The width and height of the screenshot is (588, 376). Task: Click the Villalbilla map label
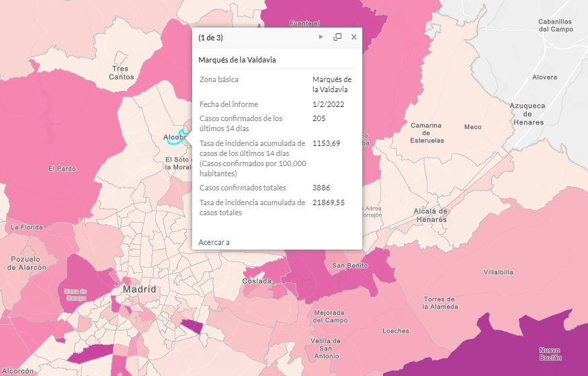(x=498, y=272)
